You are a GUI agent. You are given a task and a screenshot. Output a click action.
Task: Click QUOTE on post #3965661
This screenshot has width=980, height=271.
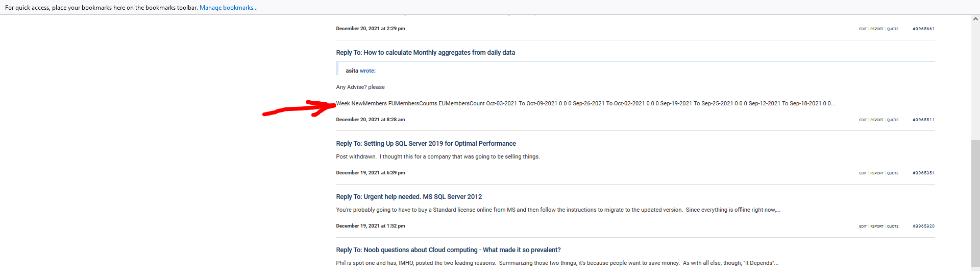tap(893, 29)
